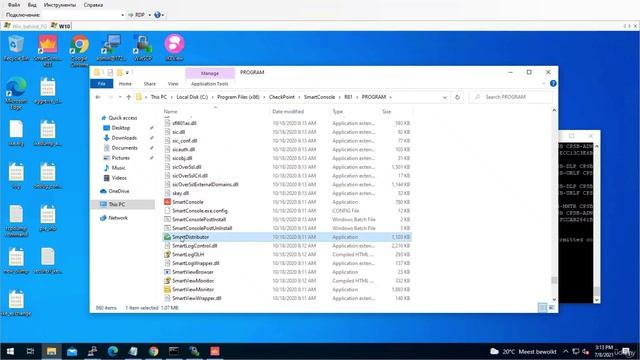Open the Mail app from the taskbar
This screenshot has width=640, height=360.
[x=72, y=351]
